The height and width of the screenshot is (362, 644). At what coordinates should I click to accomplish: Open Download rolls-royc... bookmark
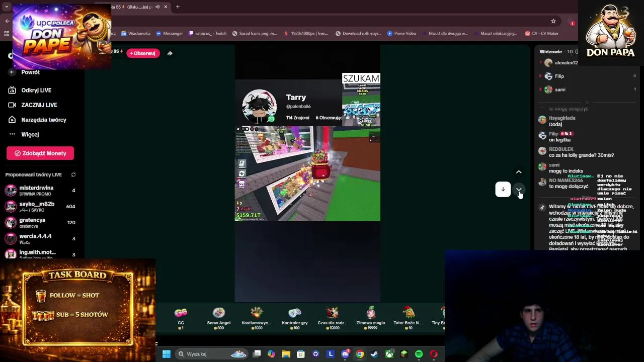coord(359,34)
